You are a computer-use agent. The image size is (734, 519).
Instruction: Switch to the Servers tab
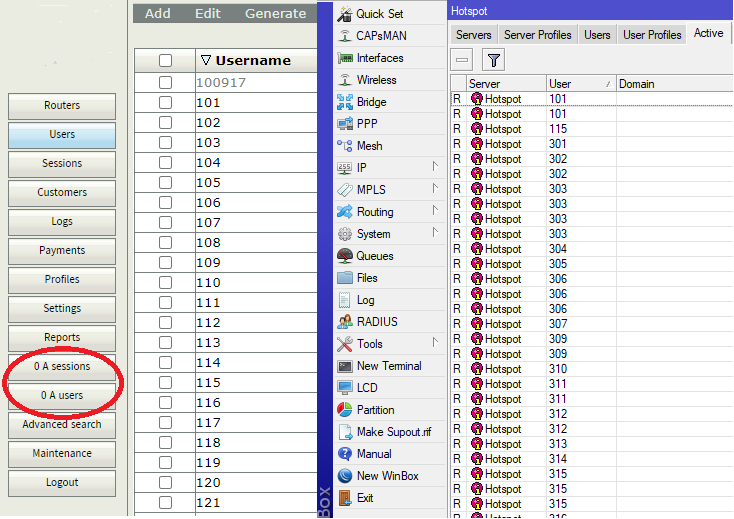click(x=474, y=35)
